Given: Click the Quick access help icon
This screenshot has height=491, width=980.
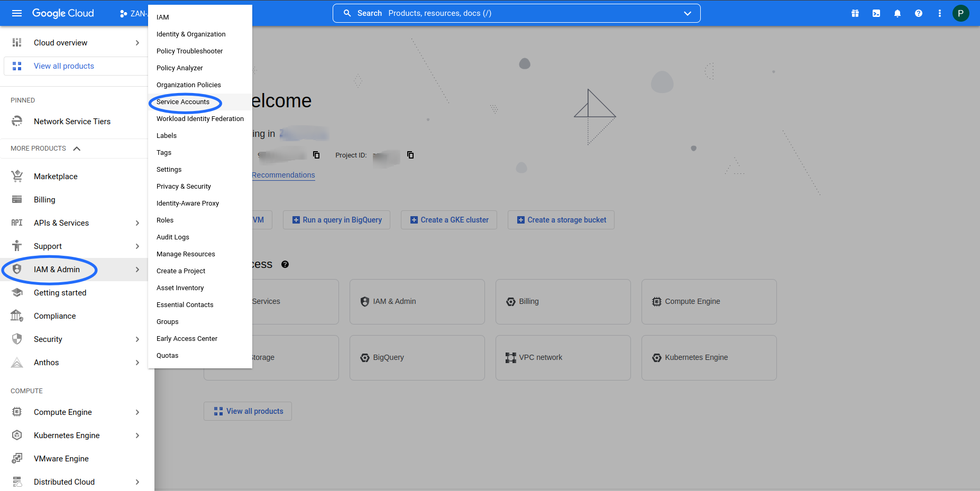Looking at the screenshot, I should pos(285,264).
